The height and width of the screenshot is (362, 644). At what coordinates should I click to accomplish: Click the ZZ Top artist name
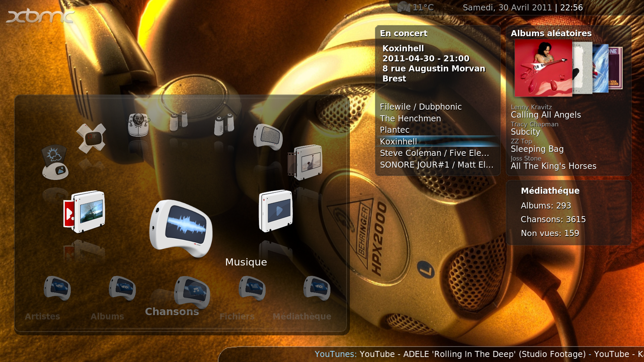coord(521,141)
